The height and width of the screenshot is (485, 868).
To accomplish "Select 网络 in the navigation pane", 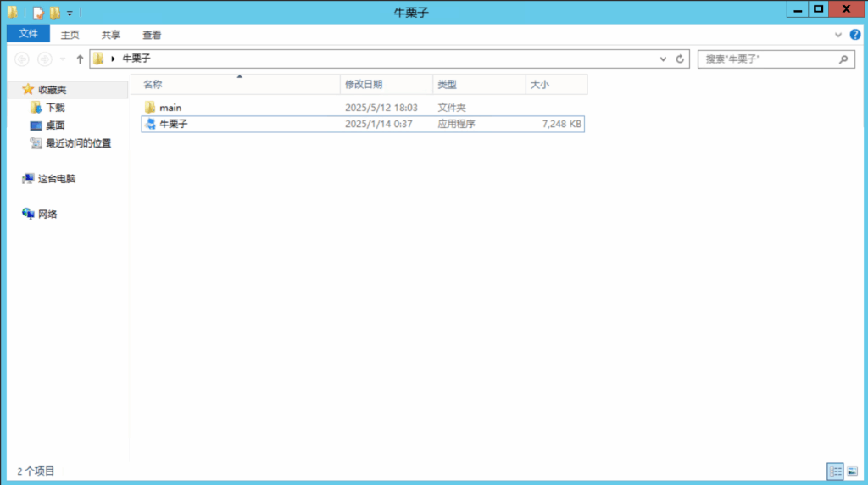I will click(47, 214).
